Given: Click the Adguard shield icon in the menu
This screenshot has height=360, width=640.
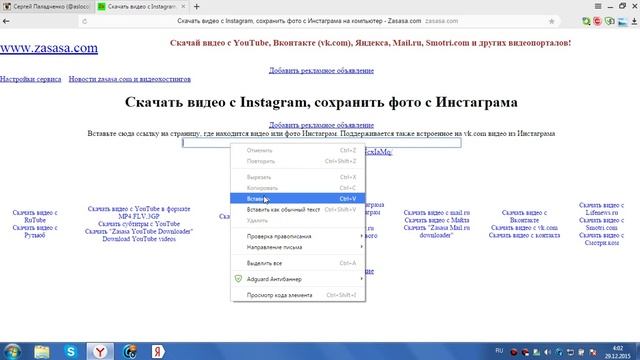Looking at the screenshot, I should click(x=238, y=279).
